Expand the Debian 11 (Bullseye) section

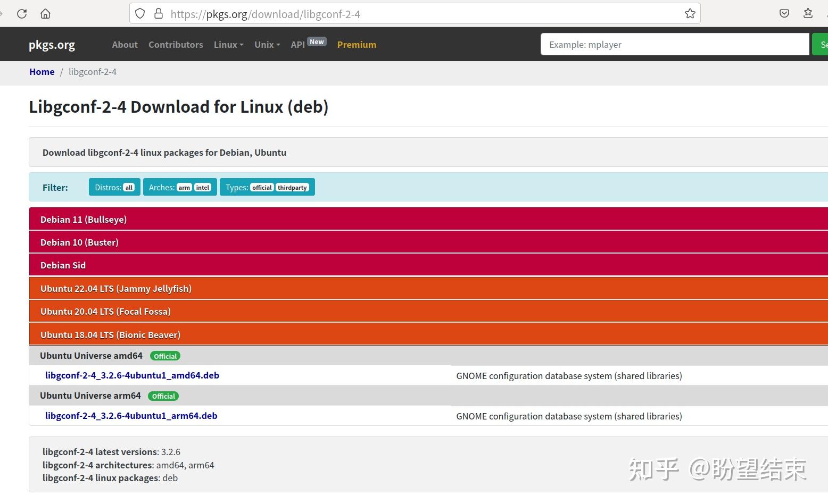click(84, 220)
